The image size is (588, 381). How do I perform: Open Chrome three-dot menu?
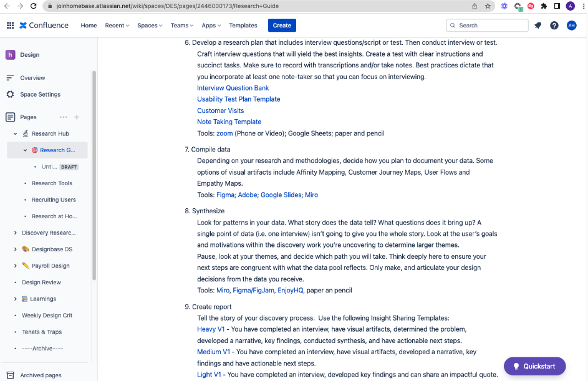[x=584, y=6]
